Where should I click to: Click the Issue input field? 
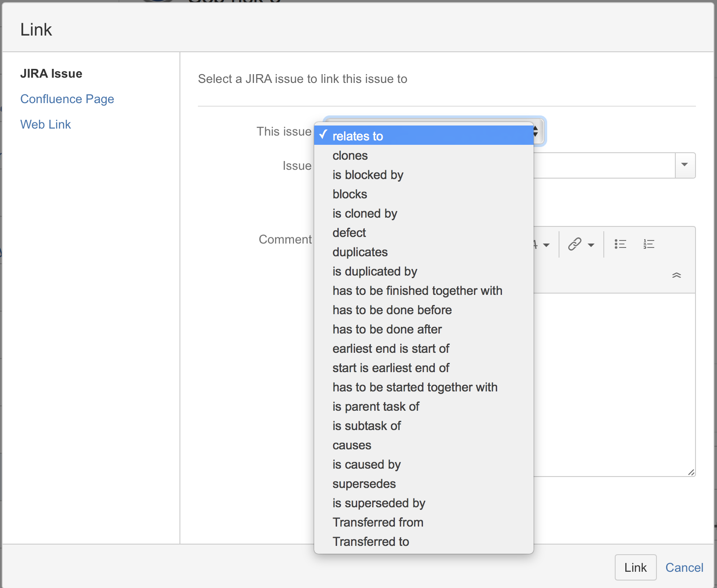pos(604,165)
